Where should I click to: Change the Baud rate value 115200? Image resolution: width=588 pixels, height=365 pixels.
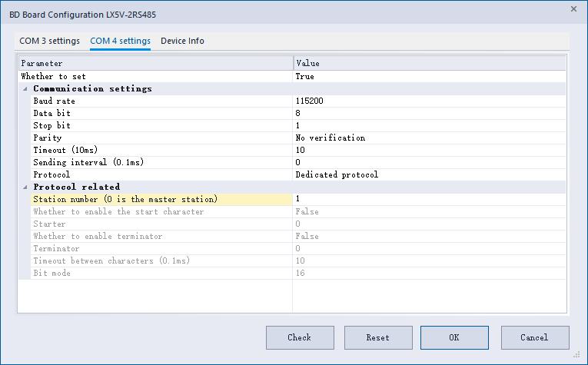[430, 101]
